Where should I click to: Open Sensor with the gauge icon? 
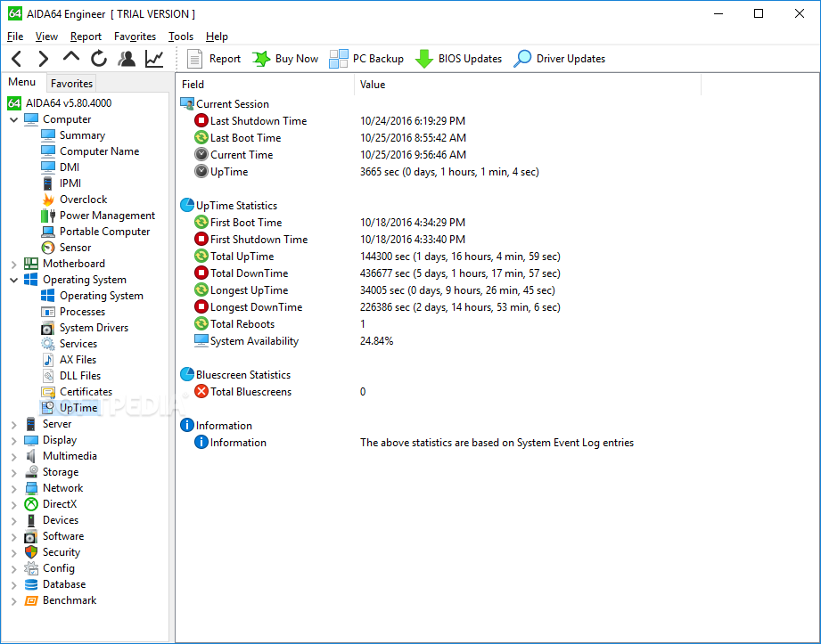(66, 248)
